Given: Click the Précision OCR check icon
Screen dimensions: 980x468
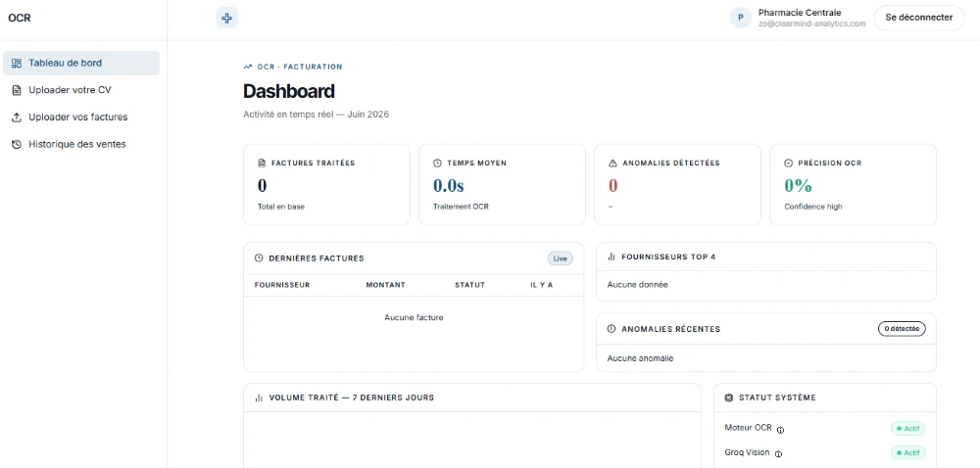Looking at the screenshot, I should coord(788,163).
